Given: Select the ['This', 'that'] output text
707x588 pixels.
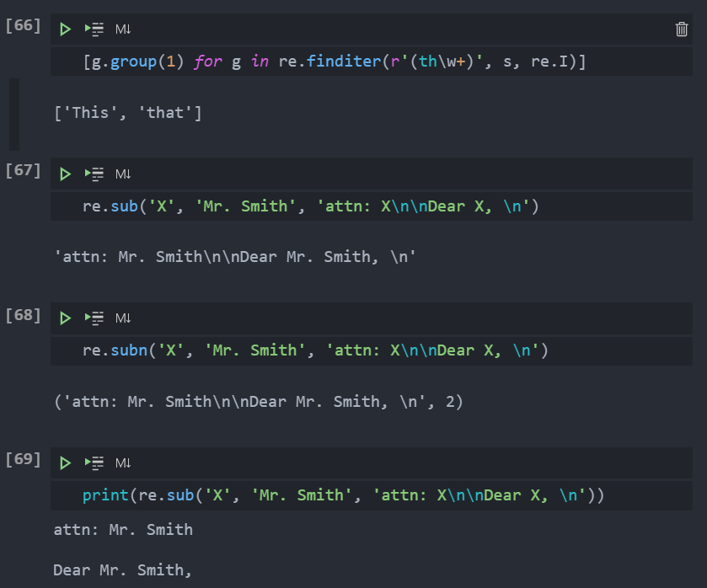Looking at the screenshot, I should point(127,113).
